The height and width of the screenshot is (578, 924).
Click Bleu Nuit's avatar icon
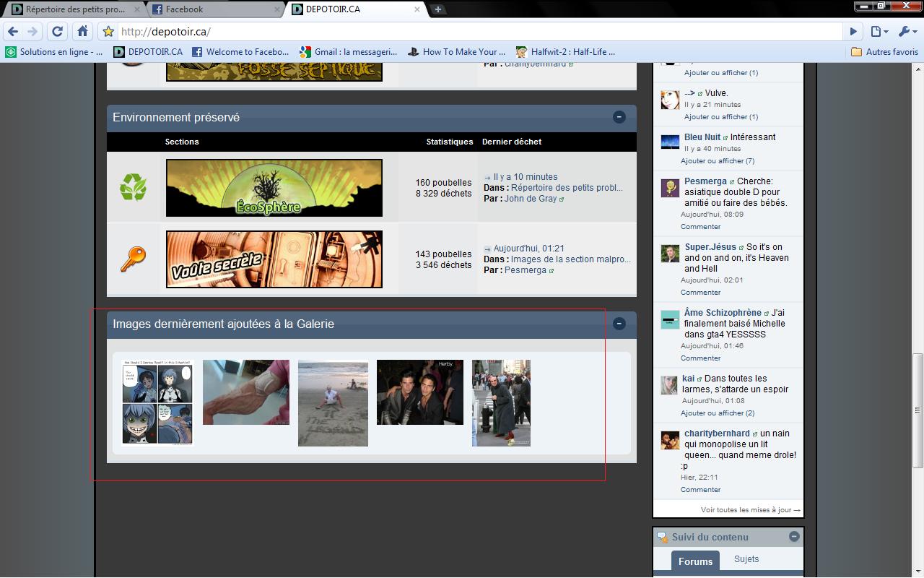click(x=670, y=142)
